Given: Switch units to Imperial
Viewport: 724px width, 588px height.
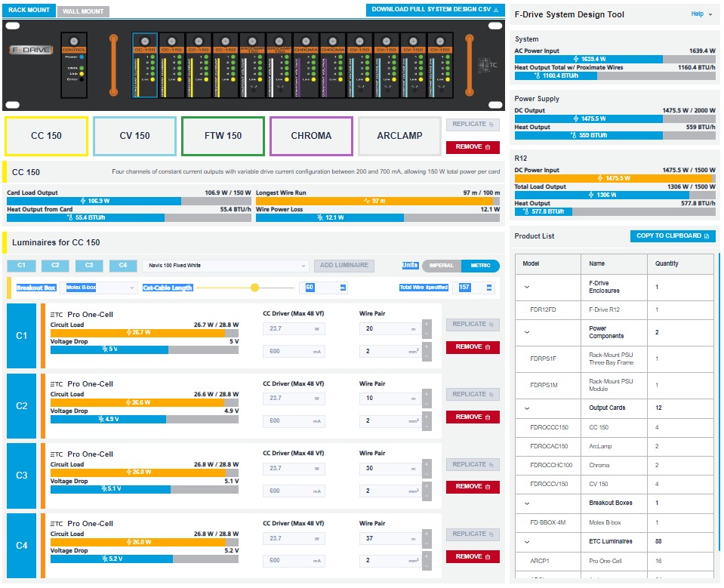Looking at the screenshot, I should click(442, 266).
